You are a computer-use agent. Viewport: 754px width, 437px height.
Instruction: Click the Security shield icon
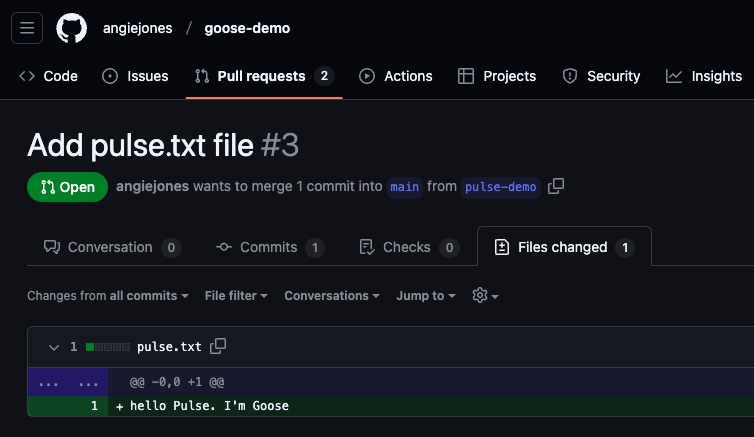pyautogui.click(x=570, y=76)
